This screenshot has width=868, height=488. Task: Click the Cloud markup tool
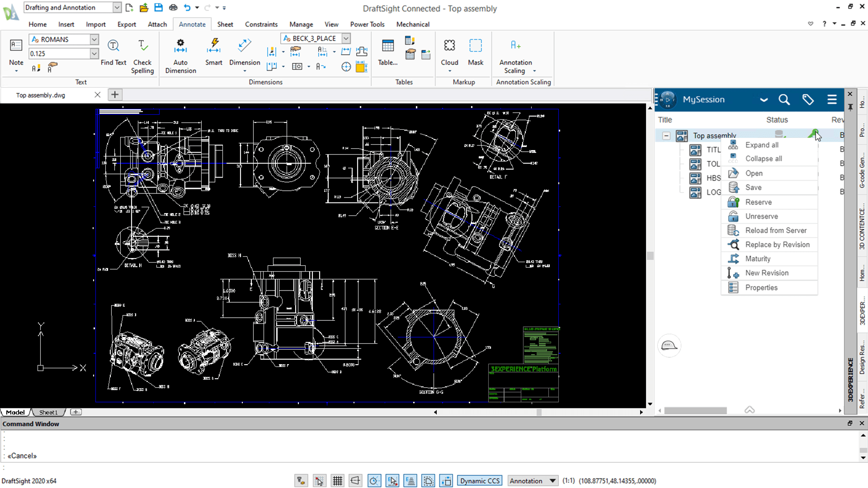pos(449,46)
